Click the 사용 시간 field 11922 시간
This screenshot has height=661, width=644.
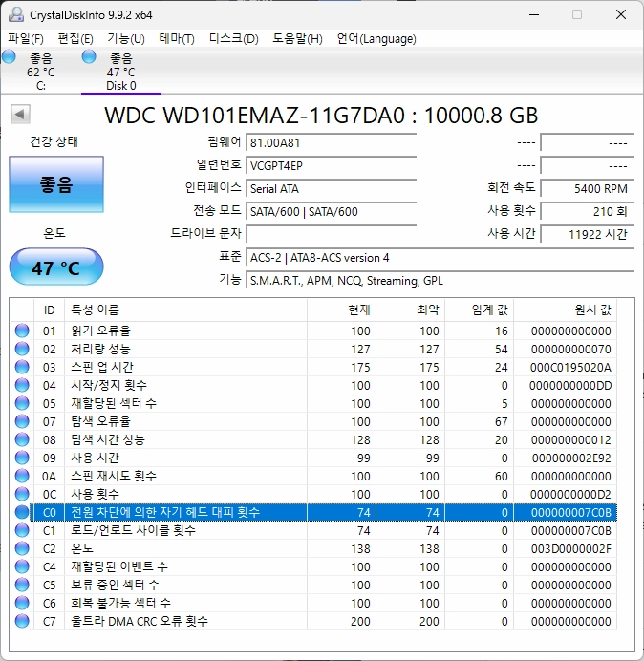tap(587, 234)
